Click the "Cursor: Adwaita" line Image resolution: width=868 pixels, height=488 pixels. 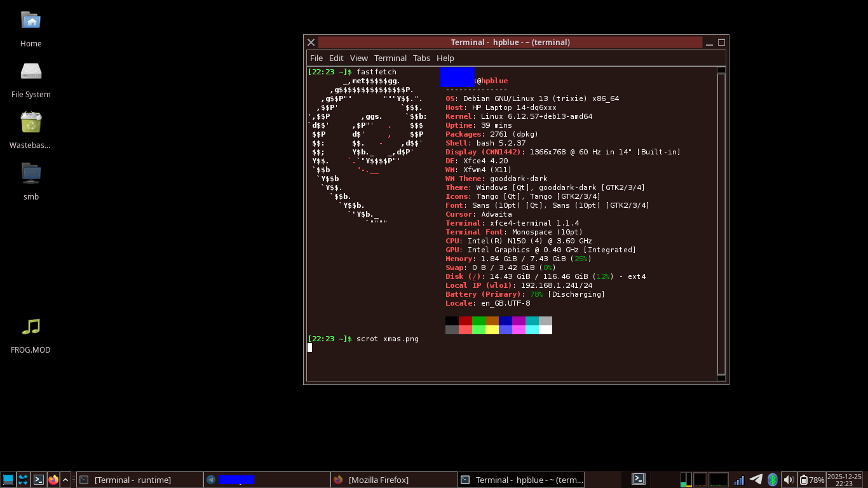tap(478, 214)
